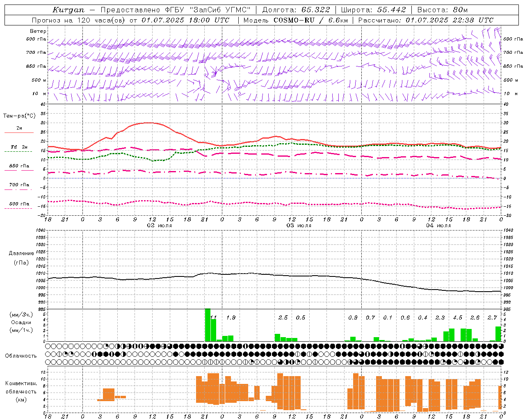Select the Модель COSMO-RU / 6.6км entry
This screenshot has width=525, height=420.
(x=295, y=20)
